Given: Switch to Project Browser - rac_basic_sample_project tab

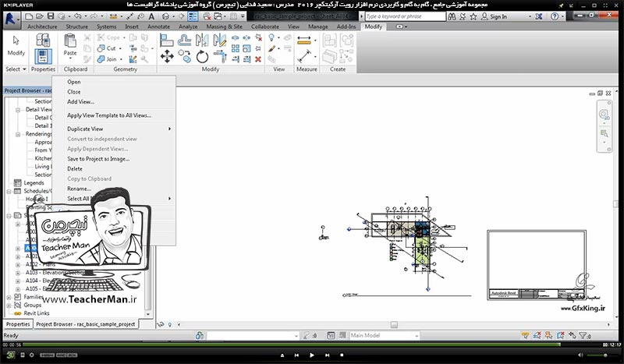Looking at the screenshot, I should pos(86,324).
